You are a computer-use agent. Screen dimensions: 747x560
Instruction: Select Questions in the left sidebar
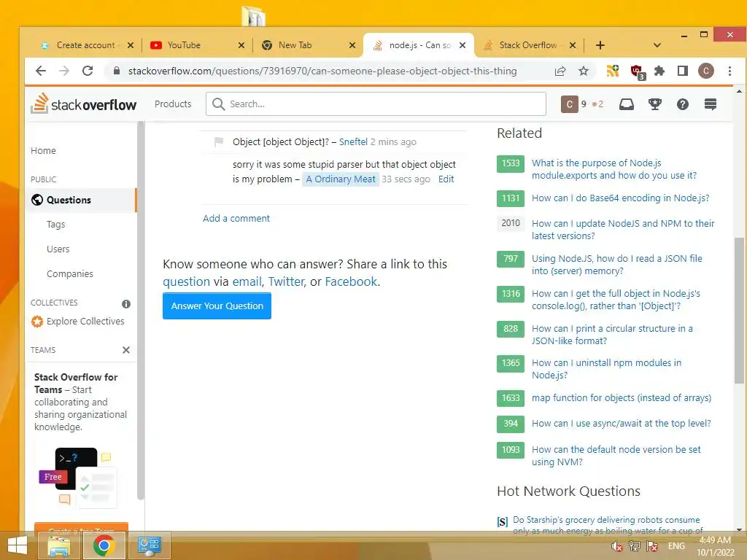click(x=81, y=200)
